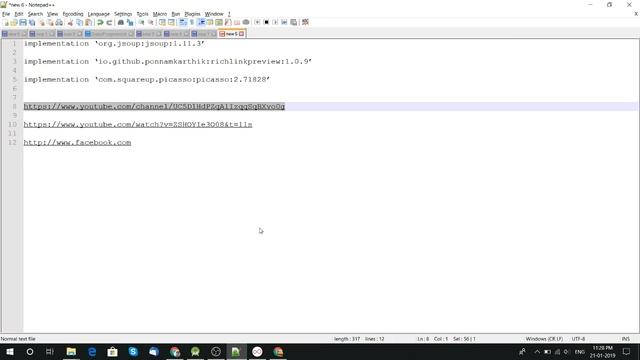
Task: Click the richlinkpreview:1.0.9 implementation line
Action: pos(168,62)
